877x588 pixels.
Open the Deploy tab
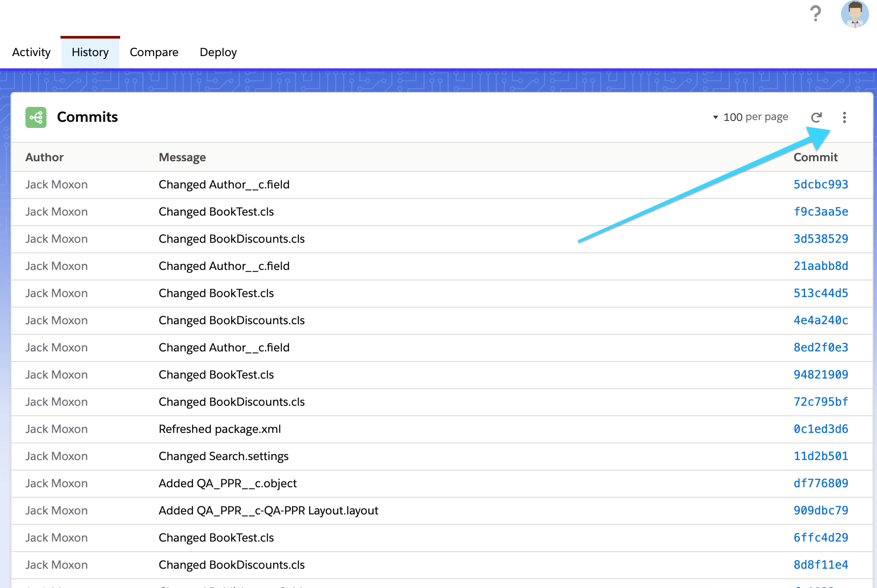pos(218,52)
